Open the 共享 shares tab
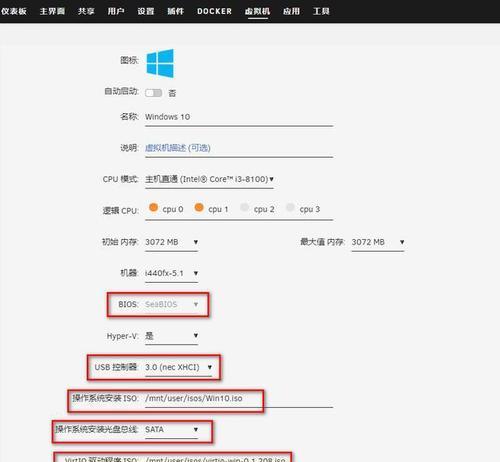 (86, 11)
